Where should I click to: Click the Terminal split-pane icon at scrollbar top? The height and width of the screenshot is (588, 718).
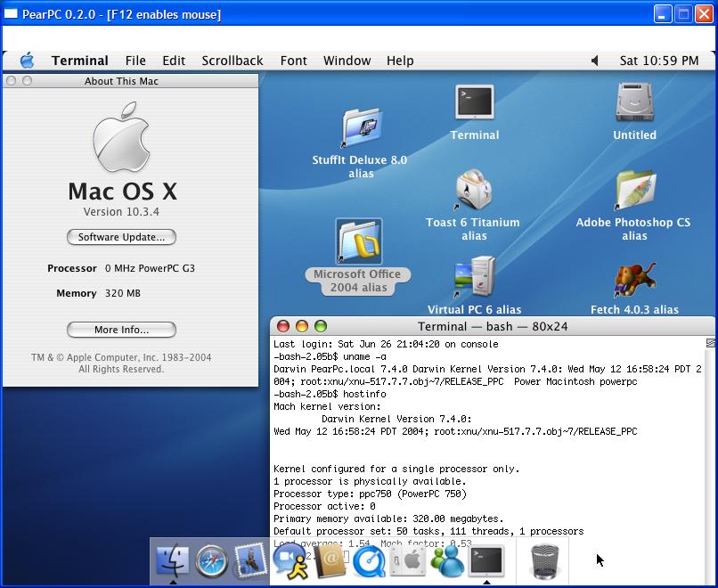point(710,343)
